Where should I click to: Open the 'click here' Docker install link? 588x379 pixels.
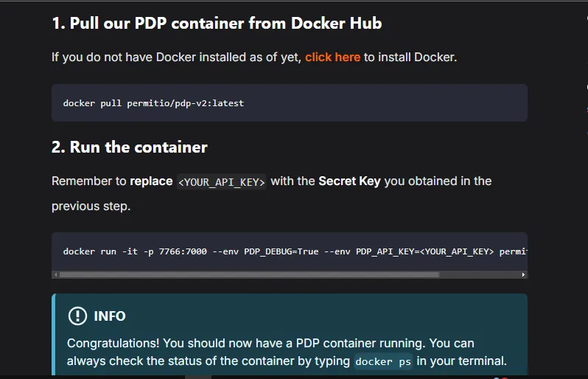coord(332,57)
